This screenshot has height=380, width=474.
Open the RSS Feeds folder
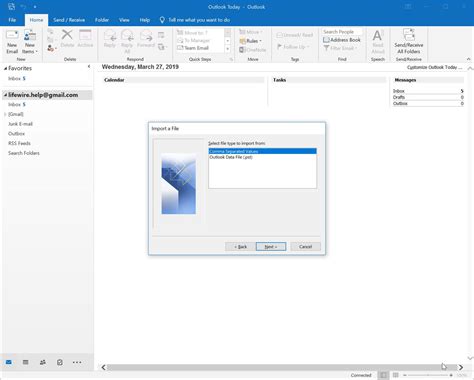coord(19,143)
